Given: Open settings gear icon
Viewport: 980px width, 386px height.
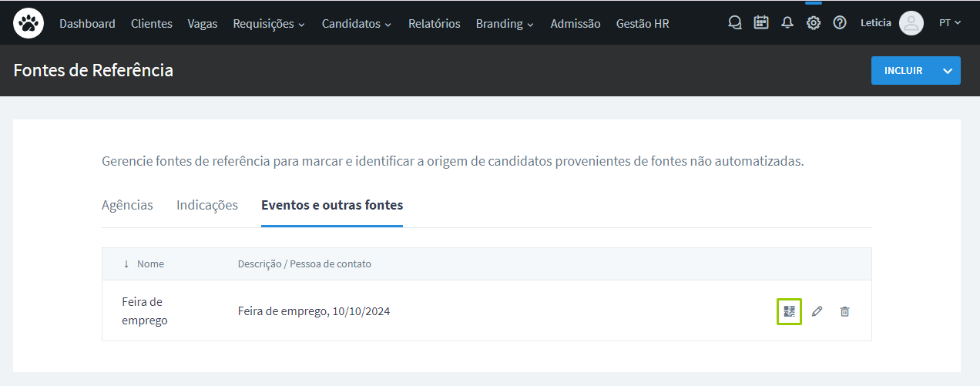Looking at the screenshot, I should click(x=813, y=23).
